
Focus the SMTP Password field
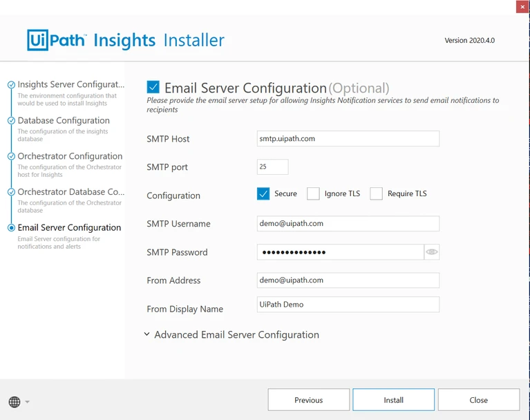(341, 251)
